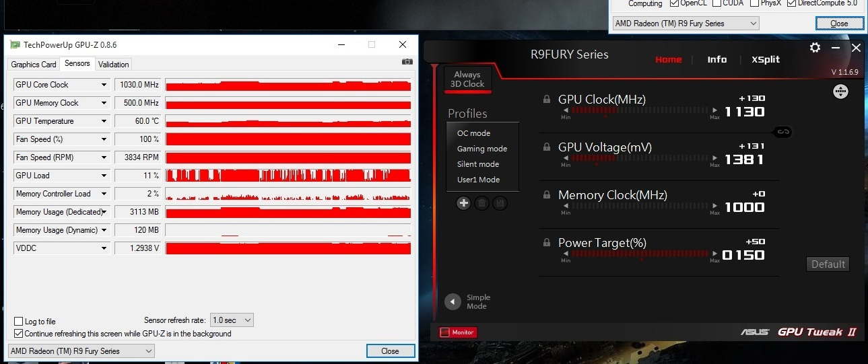Toggle the clock-voltage link icon
The image size is (868, 364).
point(782,132)
